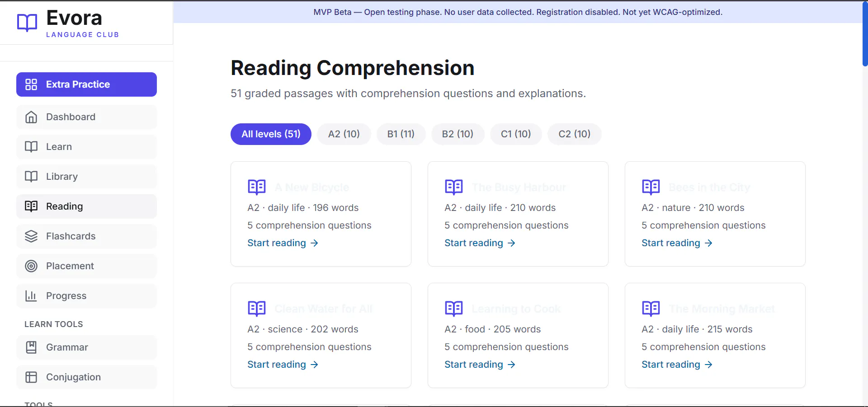Open the Grammar learn tool
This screenshot has height=407, width=868.
pos(86,347)
